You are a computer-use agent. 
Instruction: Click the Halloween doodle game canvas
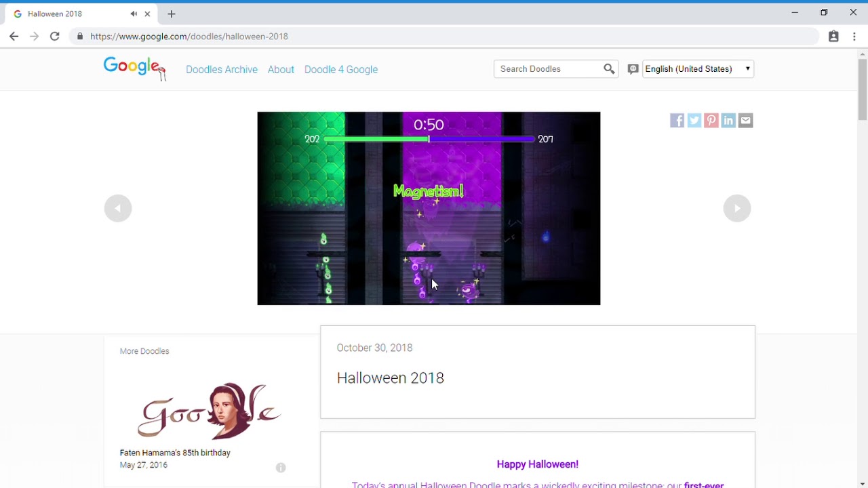coord(429,208)
